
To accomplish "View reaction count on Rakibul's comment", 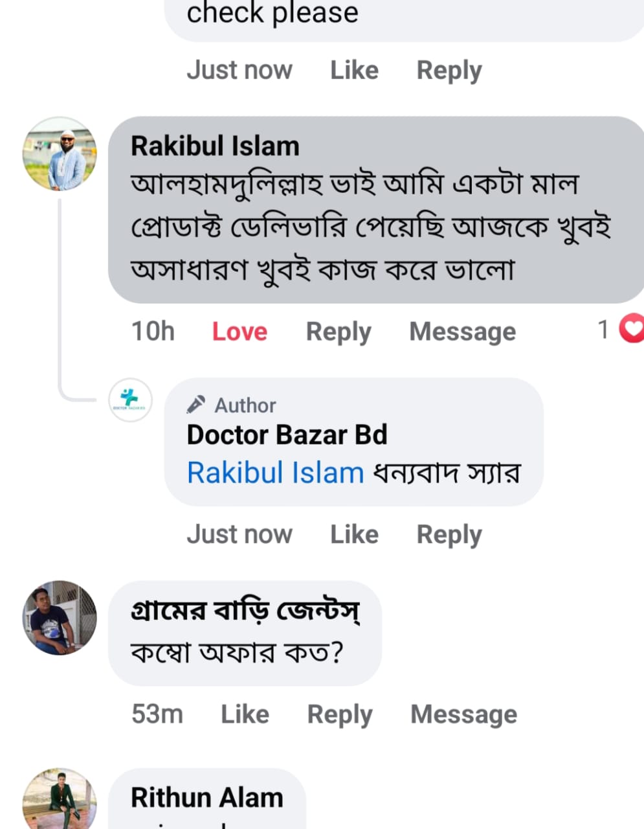I will [x=603, y=330].
